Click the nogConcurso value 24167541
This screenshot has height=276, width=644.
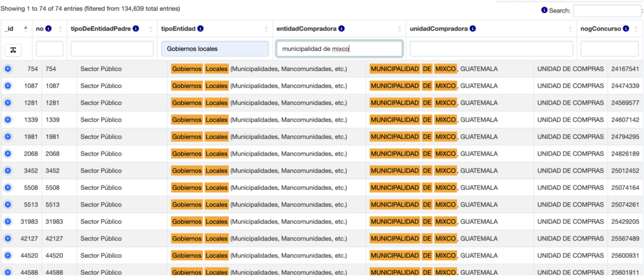point(624,69)
